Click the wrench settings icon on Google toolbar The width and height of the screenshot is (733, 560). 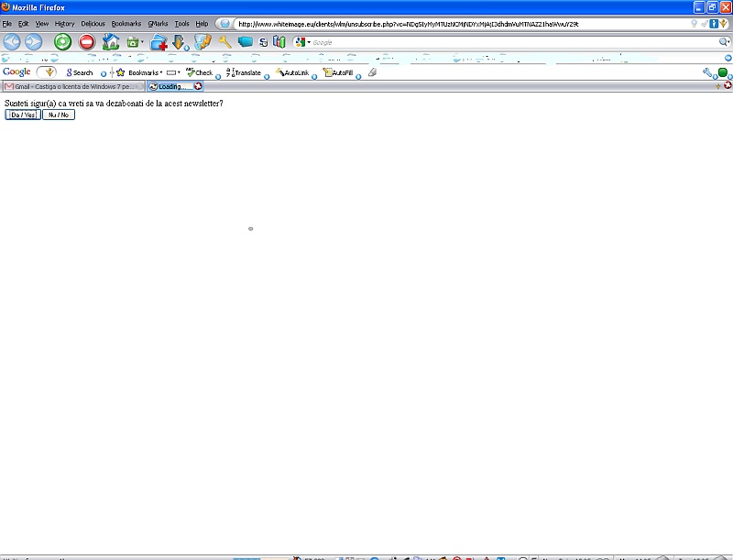click(x=708, y=72)
